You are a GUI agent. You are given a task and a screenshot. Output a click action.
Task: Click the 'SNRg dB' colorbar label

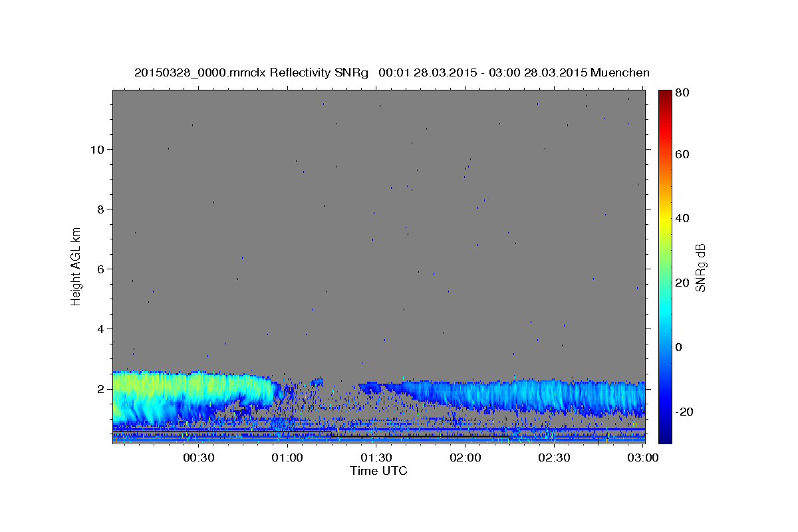tap(700, 267)
